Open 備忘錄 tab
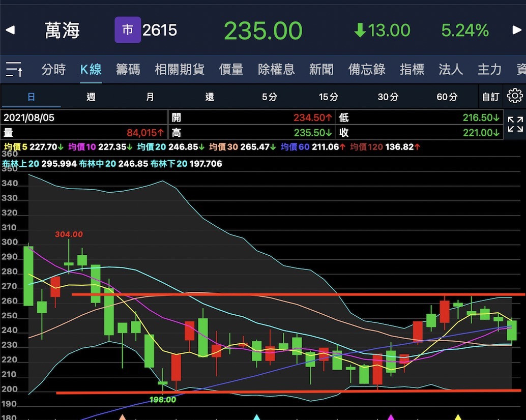Image resolution: width=526 pixels, height=420 pixels. pyautogui.click(x=367, y=69)
